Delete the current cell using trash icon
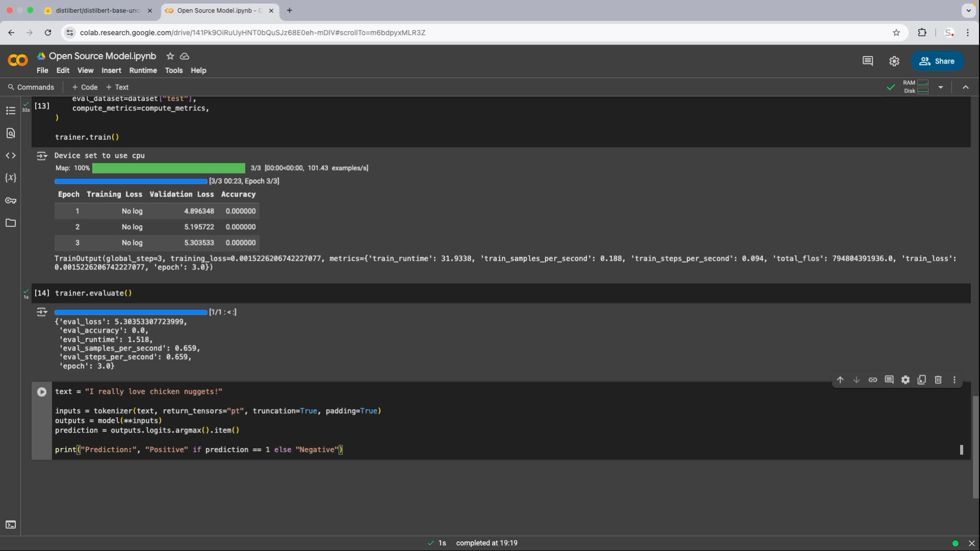Screen dimensions: 980x551 tap(938, 380)
